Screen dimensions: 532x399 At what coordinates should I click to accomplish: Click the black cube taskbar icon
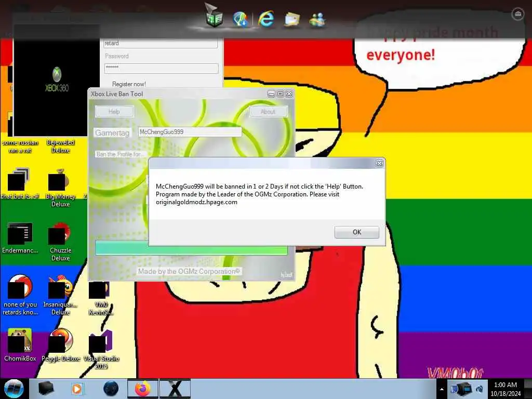pyautogui.click(x=46, y=389)
